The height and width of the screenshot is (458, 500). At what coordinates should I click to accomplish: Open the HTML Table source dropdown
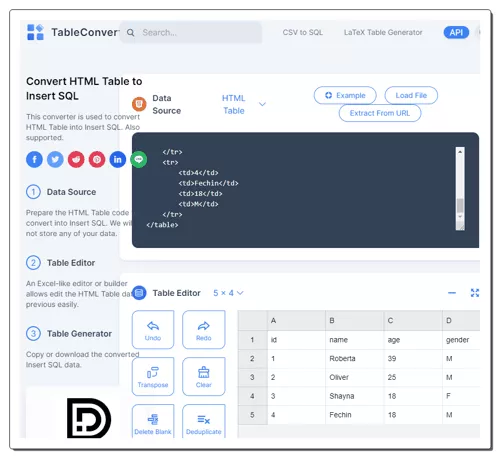[244, 104]
